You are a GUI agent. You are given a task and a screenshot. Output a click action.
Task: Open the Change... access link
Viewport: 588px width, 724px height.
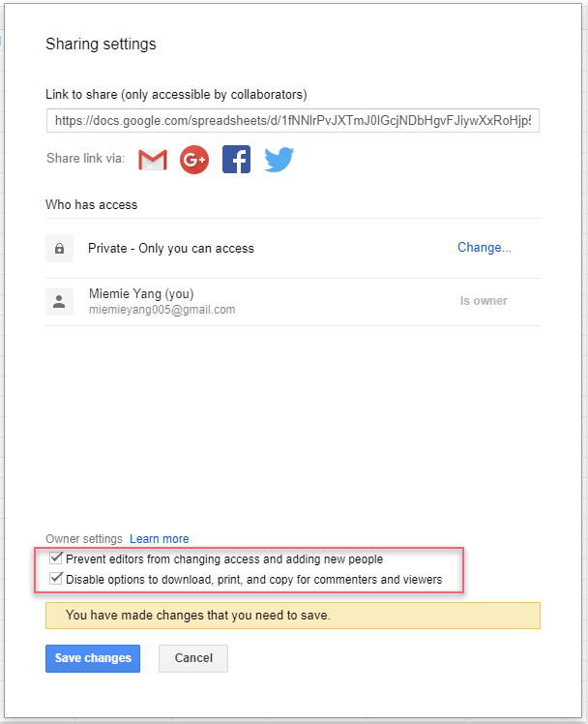coord(485,248)
